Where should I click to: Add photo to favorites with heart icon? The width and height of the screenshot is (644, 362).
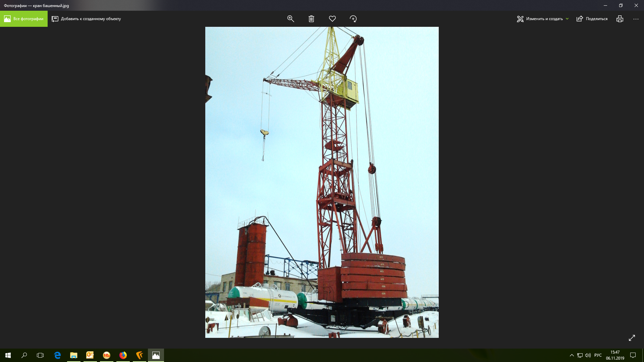point(332,19)
